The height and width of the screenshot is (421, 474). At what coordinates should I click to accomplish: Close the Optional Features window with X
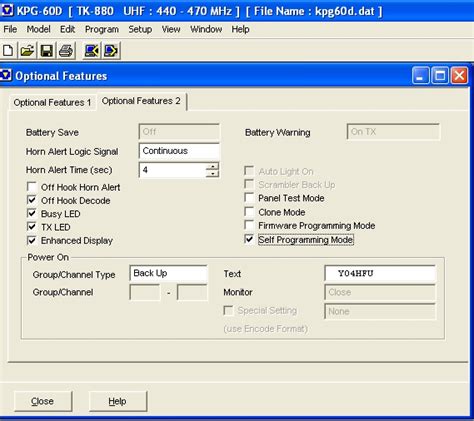click(459, 75)
